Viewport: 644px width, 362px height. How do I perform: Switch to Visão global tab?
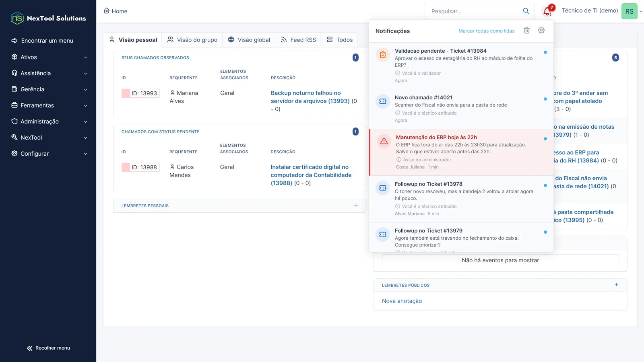249,40
